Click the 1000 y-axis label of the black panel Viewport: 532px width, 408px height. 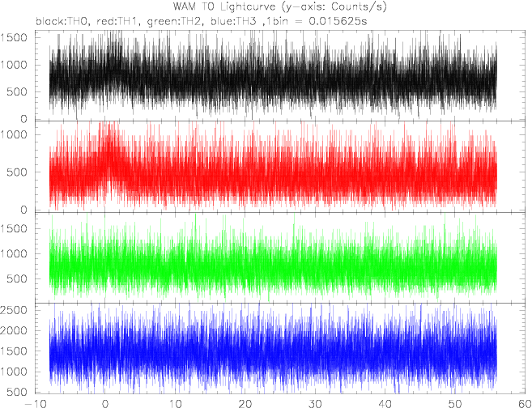[14, 65]
